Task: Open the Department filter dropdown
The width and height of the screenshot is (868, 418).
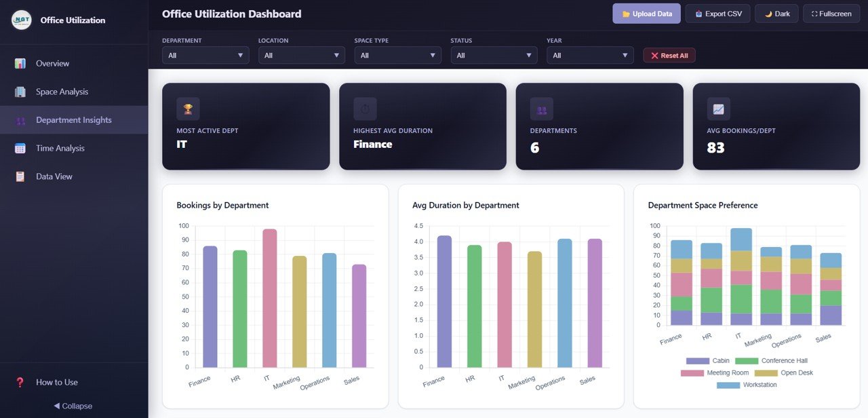Action: click(x=205, y=55)
